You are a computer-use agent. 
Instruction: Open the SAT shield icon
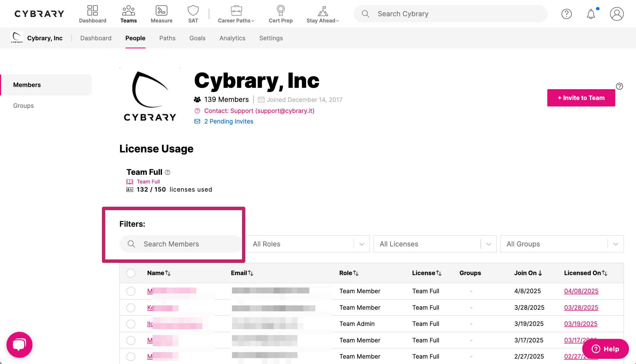pyautogui.click(x=193, y=11)
